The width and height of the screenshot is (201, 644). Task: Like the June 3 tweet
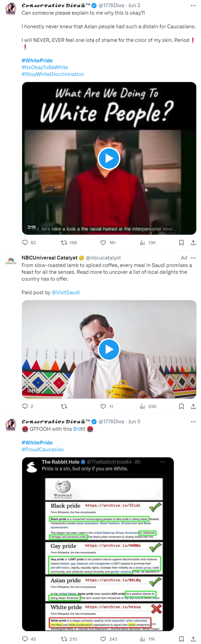[x=103, y=242]
